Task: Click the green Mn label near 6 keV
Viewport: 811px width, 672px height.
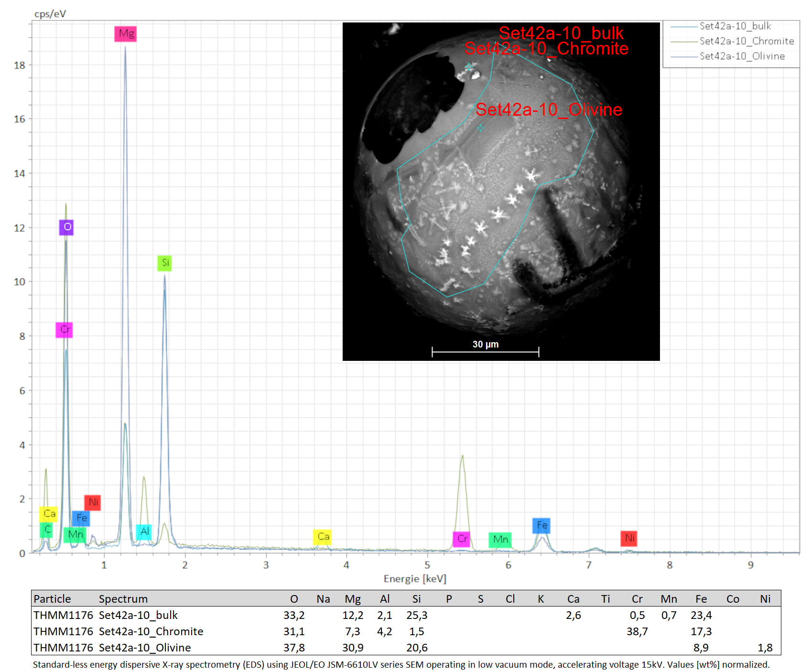Action: pos(500,540)
